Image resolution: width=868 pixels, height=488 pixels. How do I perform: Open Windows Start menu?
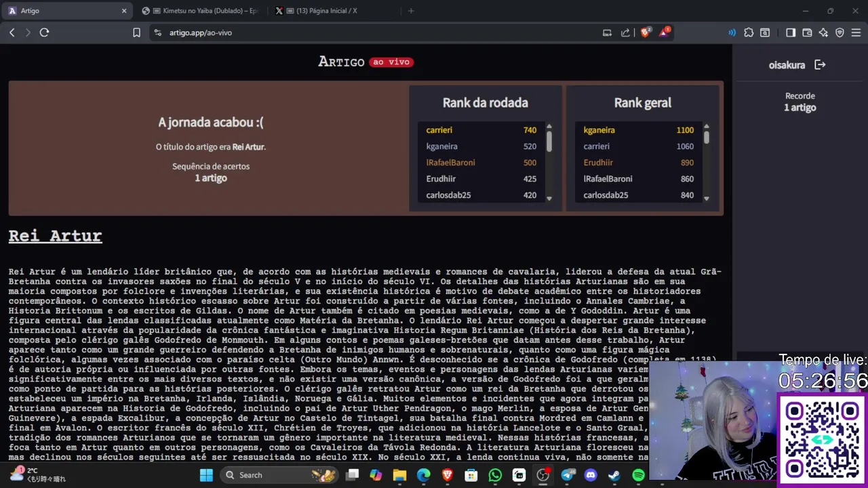click(x=206, y=475)
